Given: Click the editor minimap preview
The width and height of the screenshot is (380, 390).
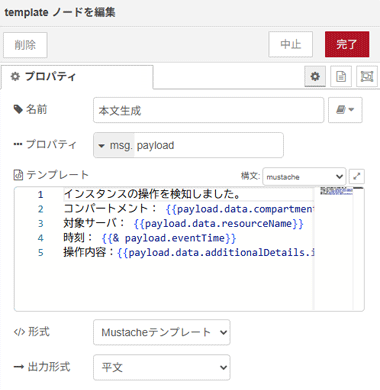Looking at the screenshot, I should [x=336, y=191].
